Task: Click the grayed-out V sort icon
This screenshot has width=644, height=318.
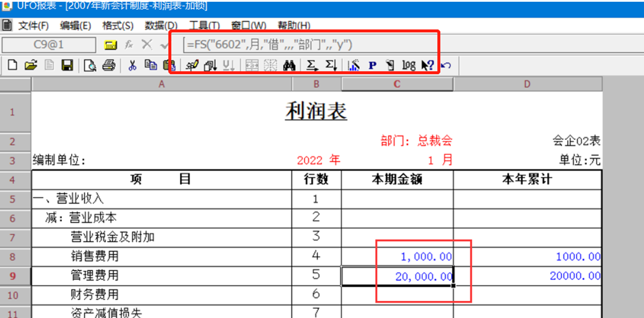Action: pyautogui.click(x=229, y=66)
